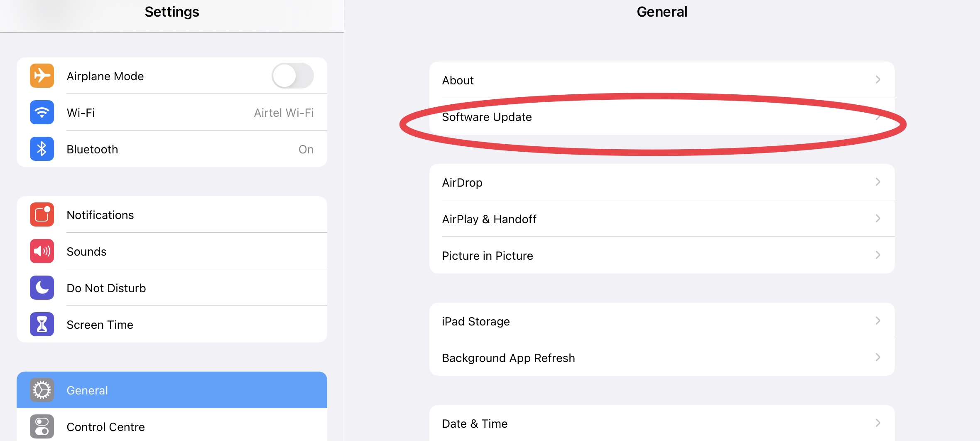
Task: Expand iPad Storage chevron
Action: [878, 320]
